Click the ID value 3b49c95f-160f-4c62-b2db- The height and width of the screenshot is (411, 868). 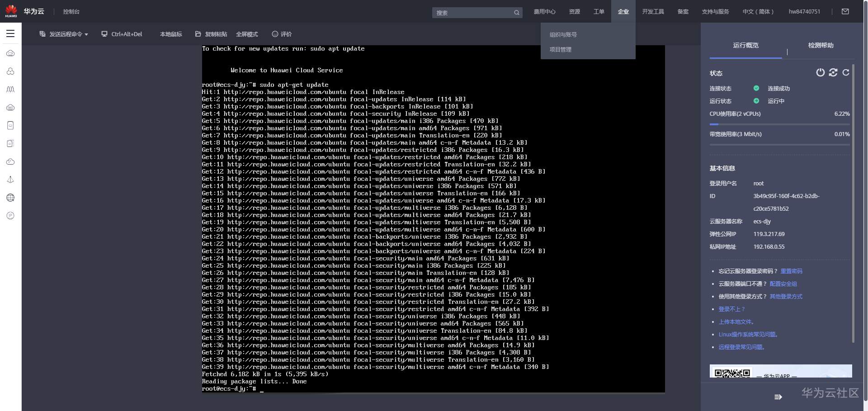(x=787, y=196)
